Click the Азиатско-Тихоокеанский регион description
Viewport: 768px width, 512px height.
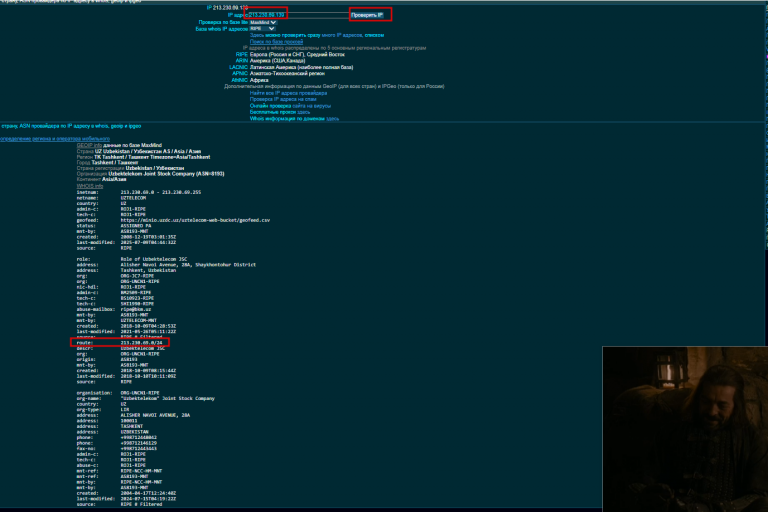pos(287,73)
